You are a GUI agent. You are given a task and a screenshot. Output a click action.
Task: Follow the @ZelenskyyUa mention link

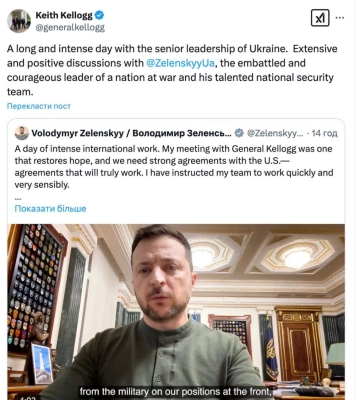coord(180,63)
